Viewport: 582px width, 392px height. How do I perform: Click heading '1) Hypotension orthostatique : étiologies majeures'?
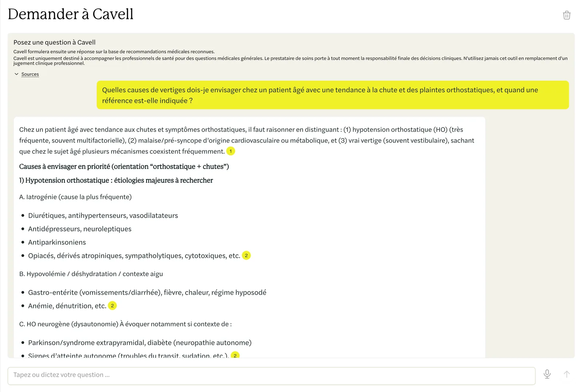click(116, 180)
